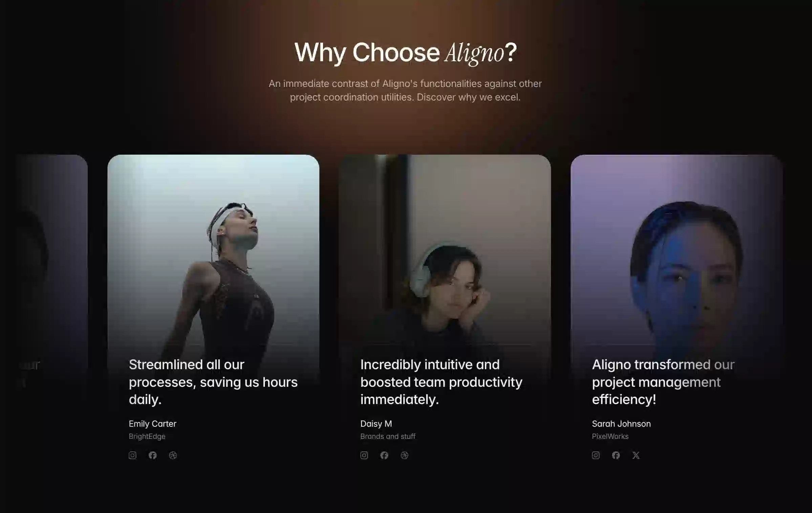The height and width of the screenshot is (513, 812).
Task: Click Emily Carter's Facebook icon
Action: pos(153,455)
